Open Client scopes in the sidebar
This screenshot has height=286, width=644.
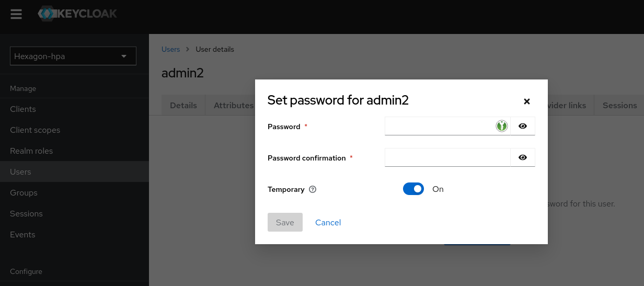[74, 130]
